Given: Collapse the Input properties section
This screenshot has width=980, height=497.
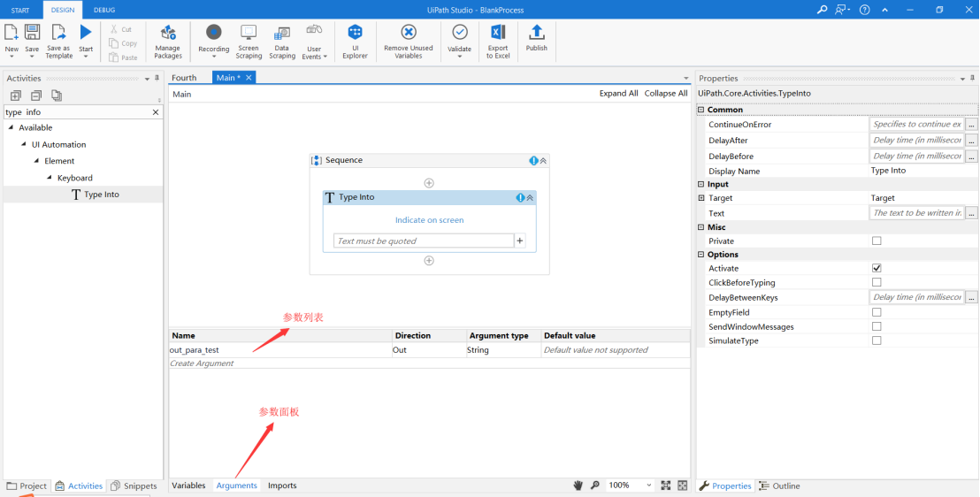Looking at the screenshot, I should pyautogui.click(x=701, y=185).
